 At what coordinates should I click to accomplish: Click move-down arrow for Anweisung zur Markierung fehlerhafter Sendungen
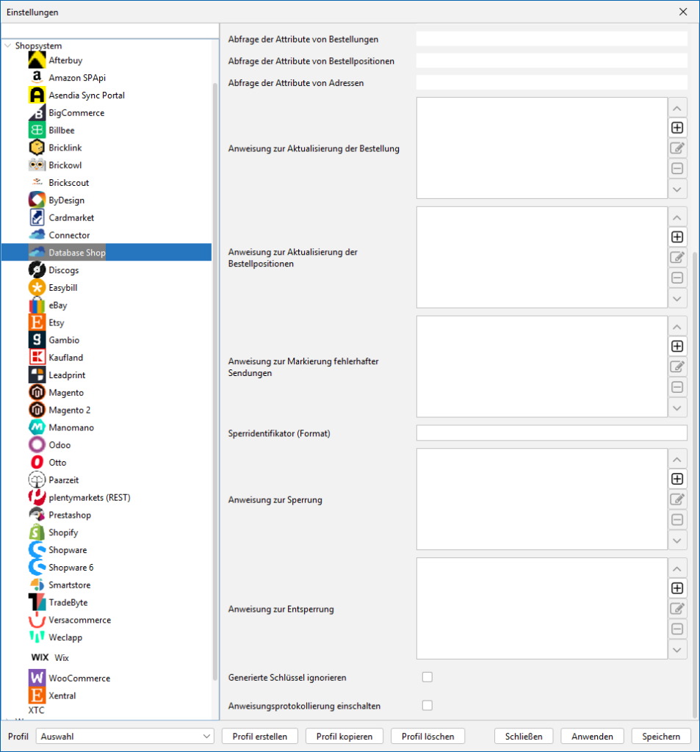click(677, 408)
